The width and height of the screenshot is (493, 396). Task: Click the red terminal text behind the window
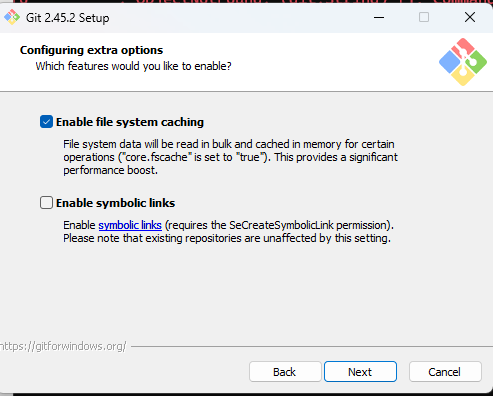pyautogui.click(x=247, y=1)
